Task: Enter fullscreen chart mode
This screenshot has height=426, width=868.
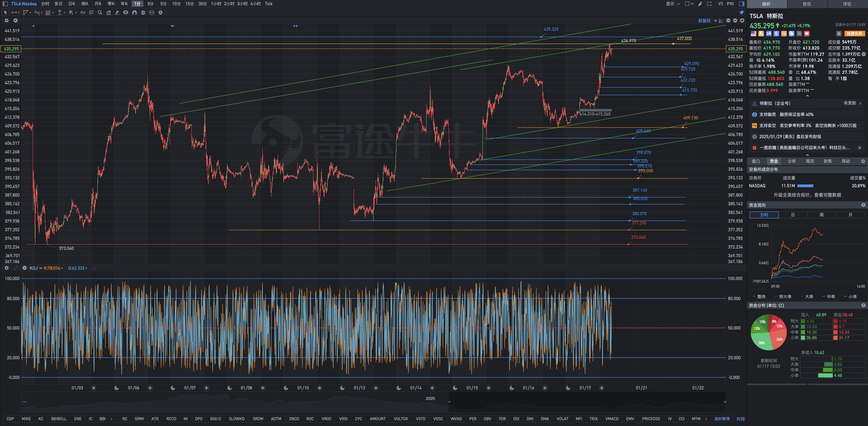Action: (x=709, y=4)
